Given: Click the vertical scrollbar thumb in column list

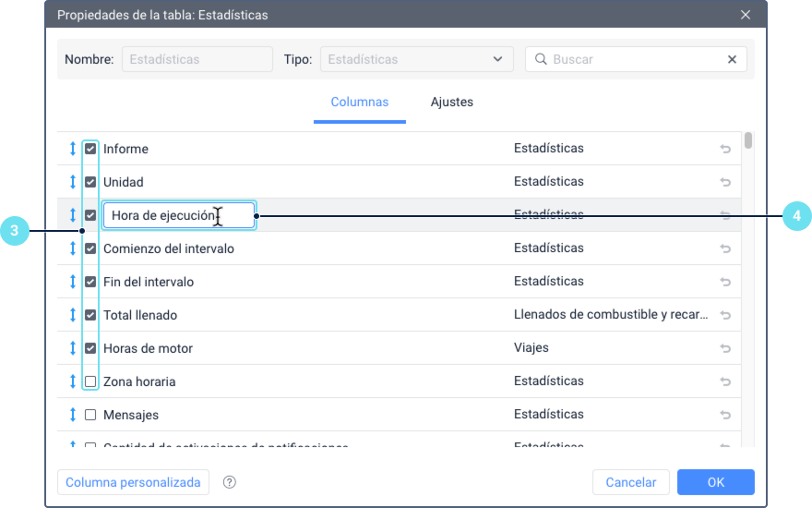Looking at the screenshot, I should (x=748, y=141).
